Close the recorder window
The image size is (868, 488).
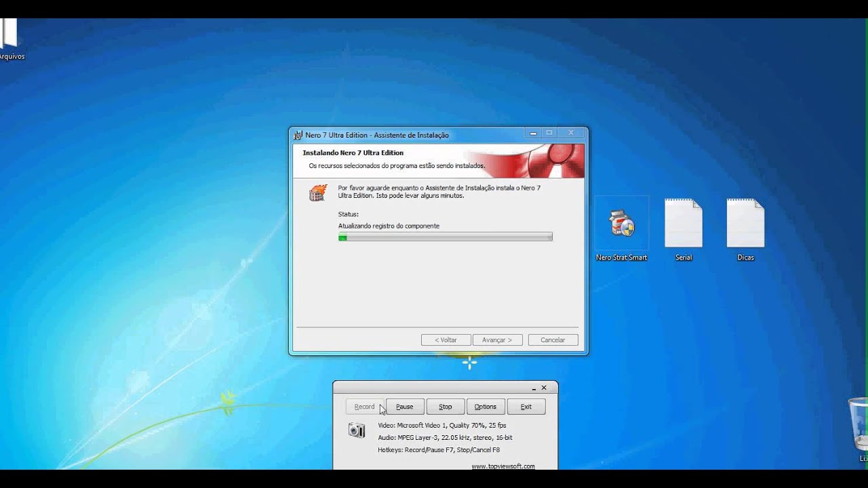pos(544,388)
